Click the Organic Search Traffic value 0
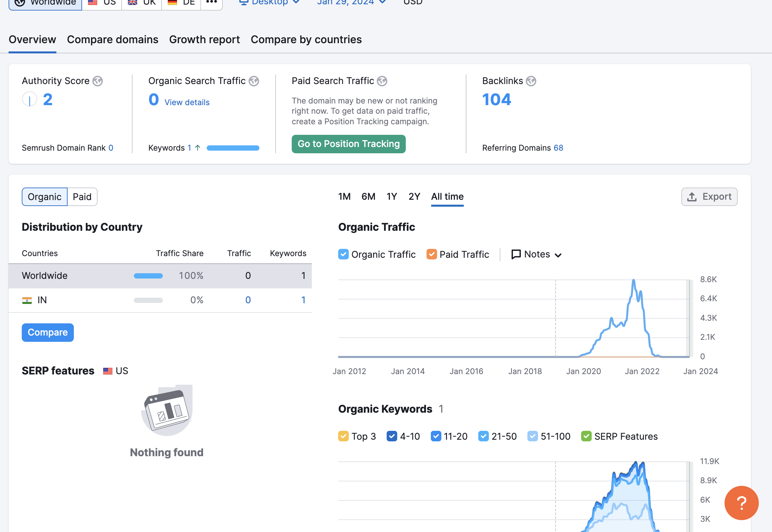 click(x=154, y=99)
